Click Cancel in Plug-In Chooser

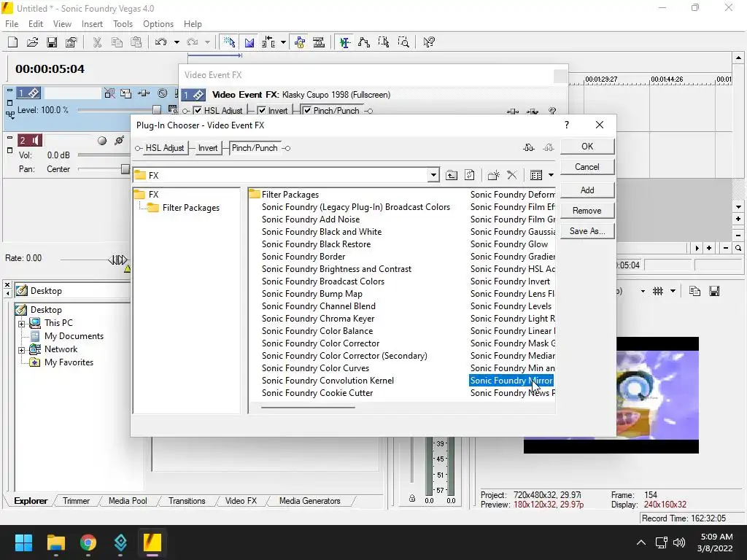point(587,167)
